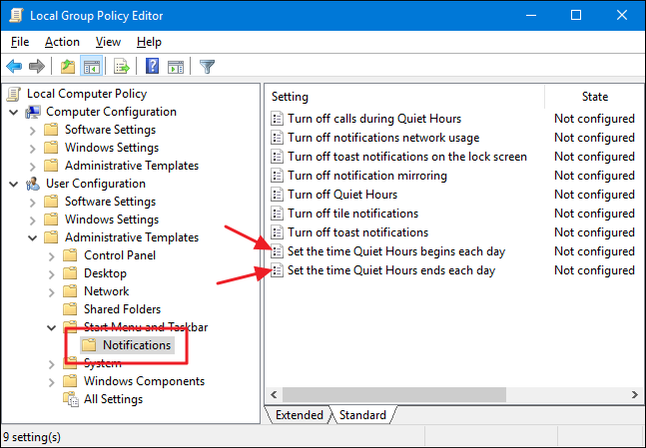The height and width of the screenshot is (448, 646).
Task: Expand Administrative Templates under Computer Configuration
Action: pos(33,166)
